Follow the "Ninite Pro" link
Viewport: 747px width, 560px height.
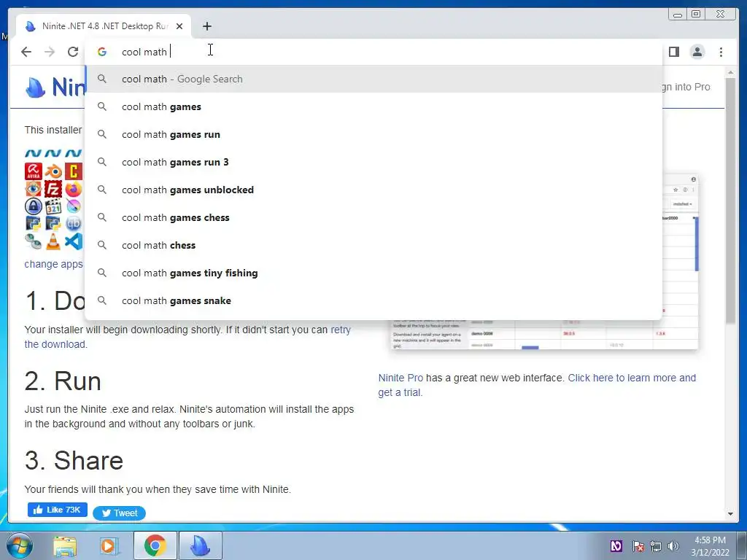[x=400, y=378]
